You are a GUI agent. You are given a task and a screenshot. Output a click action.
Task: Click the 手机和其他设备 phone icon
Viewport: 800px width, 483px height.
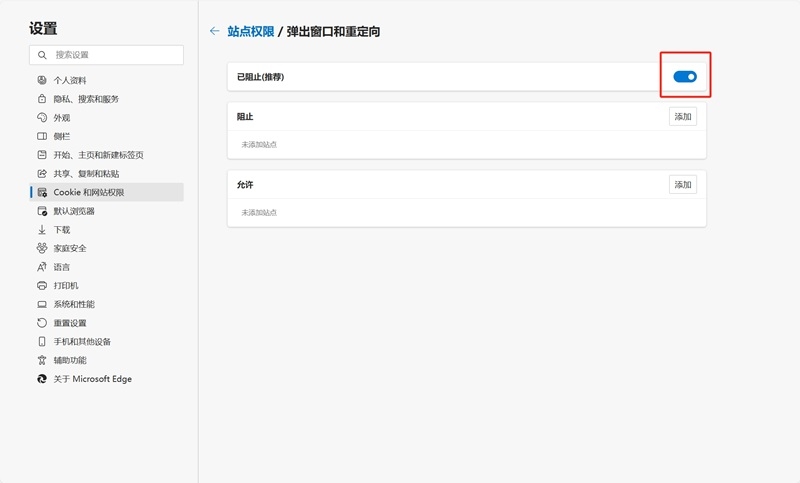pos(42,341)
